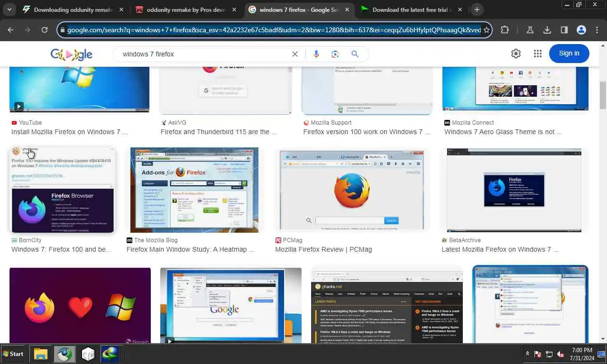The image size is (607, 364).
Task: Switch to the Downloading oddunity remake tab
Action: click(74, 9)
